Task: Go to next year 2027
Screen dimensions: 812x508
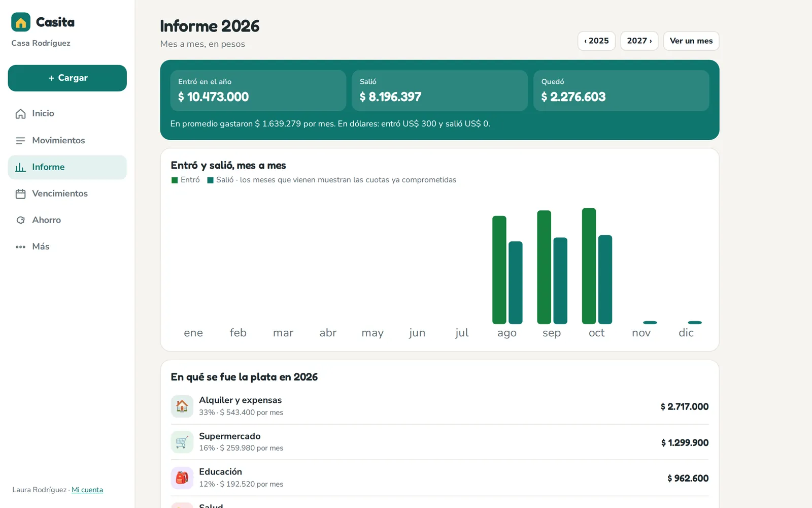Action: click(639, 41)
